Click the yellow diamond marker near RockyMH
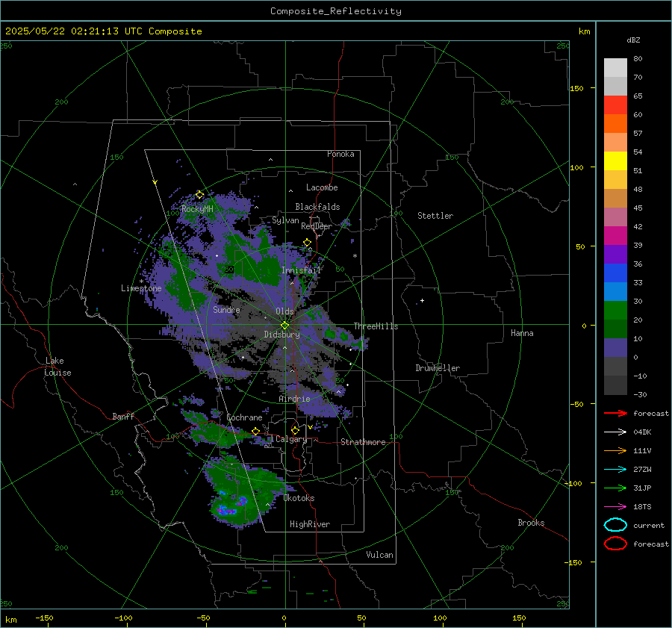The width and height of the screenshot is (672, 628). [199, 195]
